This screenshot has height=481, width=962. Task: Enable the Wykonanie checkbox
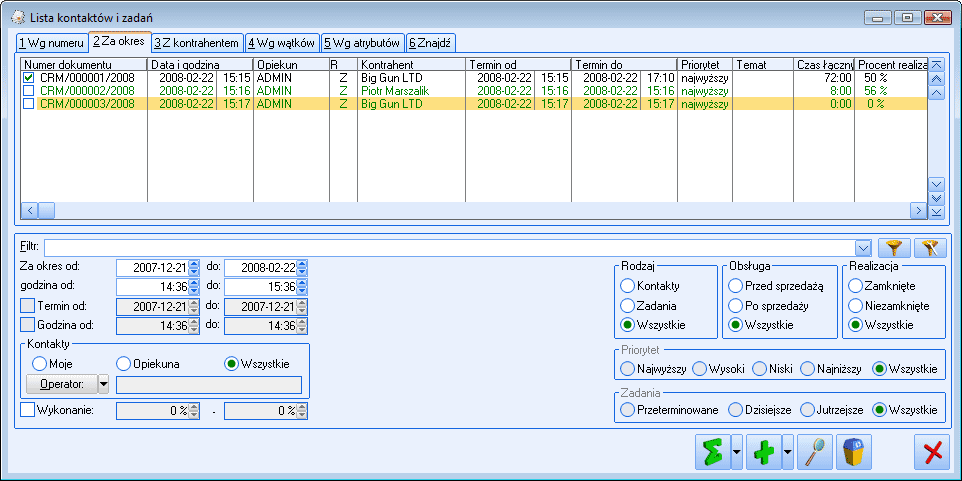(x=28, y=410)
